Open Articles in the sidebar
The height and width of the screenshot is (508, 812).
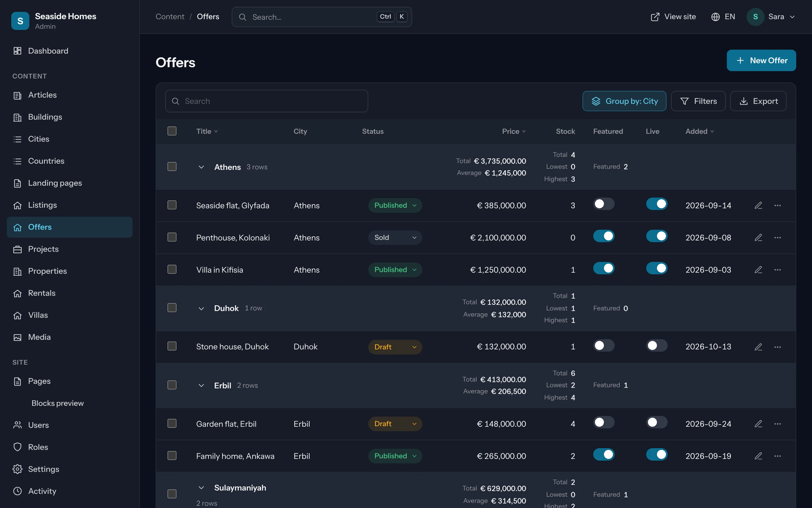pyautogui.click(x=69, y=95)
